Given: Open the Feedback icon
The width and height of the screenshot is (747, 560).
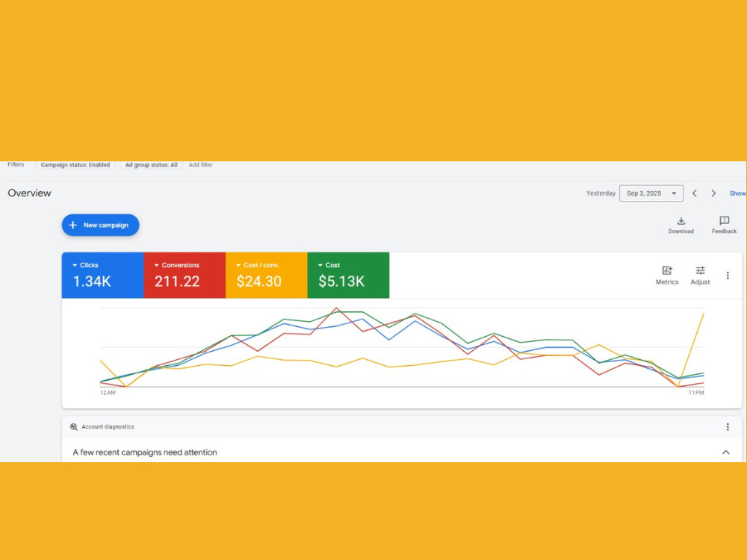Looking at the screenshot, I should pos(724,225).
